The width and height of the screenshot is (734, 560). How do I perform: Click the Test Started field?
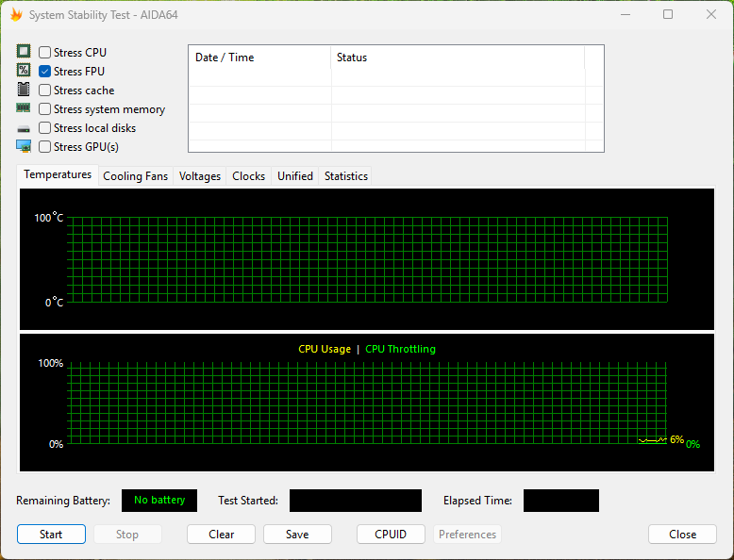[x=356, y=501]
